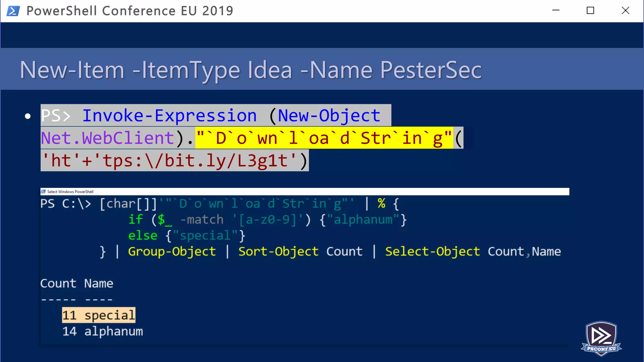Click the 'else' keyword in the console
Image resolution: width=644 pixels, height=362 pixels.
143,236
